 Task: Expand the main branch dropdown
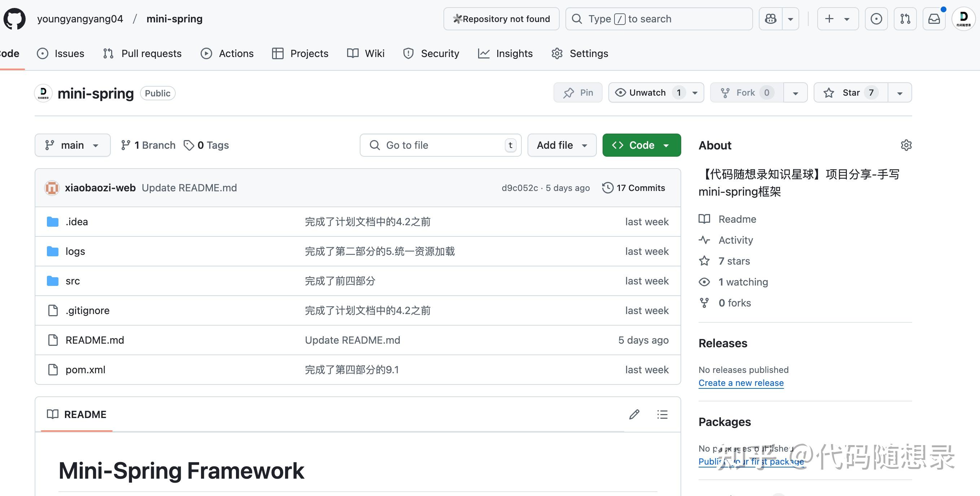73,145
